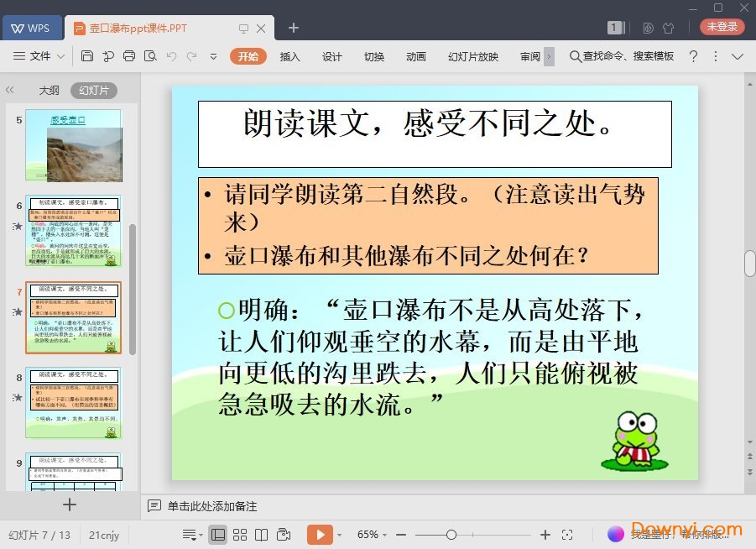Collapse the slide panel with double chevron

coord(9,90)
